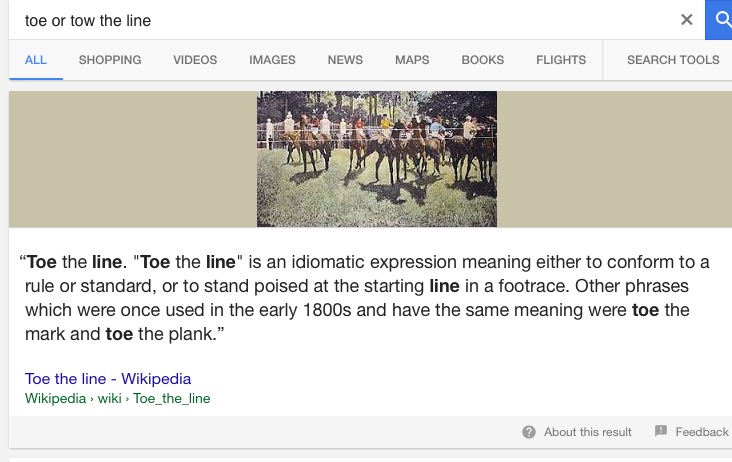732x462 pixels.
Task: Click the search box containing 'toe or tow the line'
Action: tap(345, 20)
